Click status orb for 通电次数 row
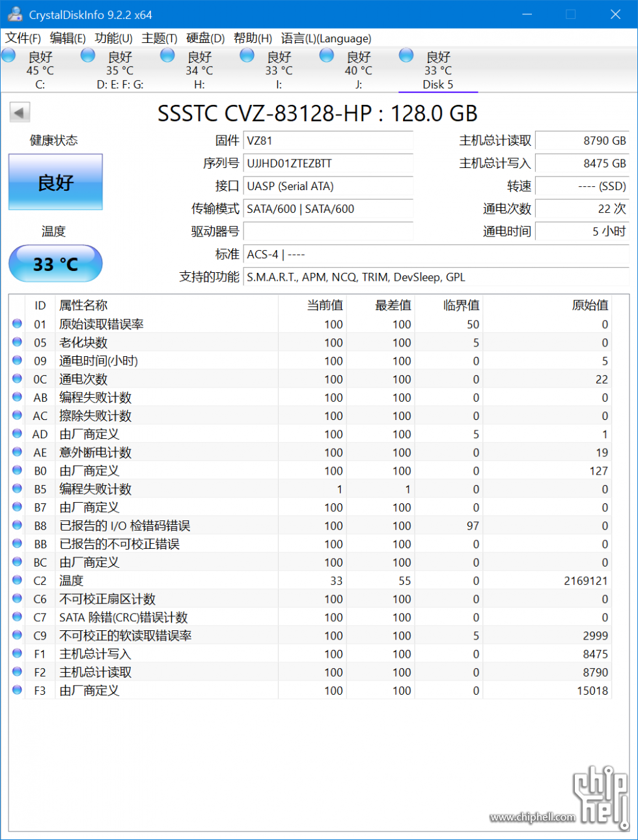The image size is (638, 840). coord(17,378)
